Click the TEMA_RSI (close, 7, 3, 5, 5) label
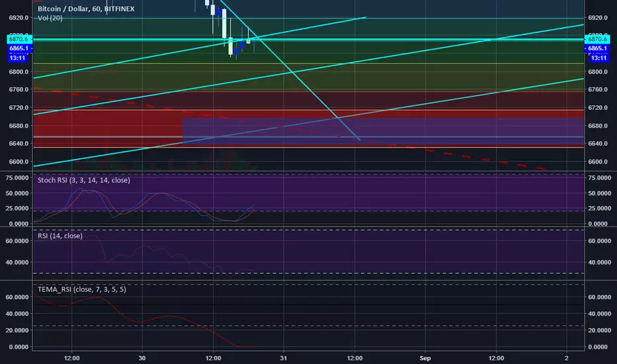Screen dimensions: 617x364 click(82, 290)
